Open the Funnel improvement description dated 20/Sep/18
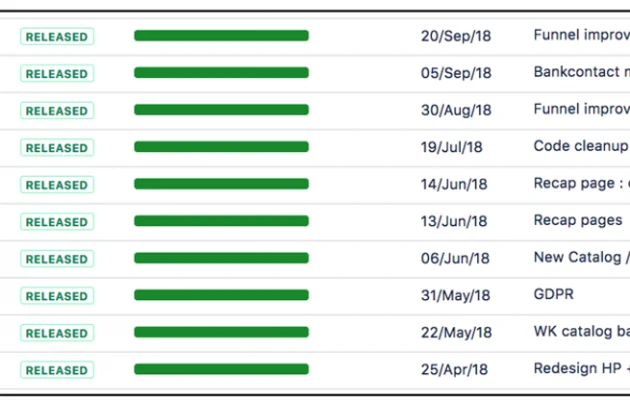Screen dimensions: 630x400 (x=581, y=35)
